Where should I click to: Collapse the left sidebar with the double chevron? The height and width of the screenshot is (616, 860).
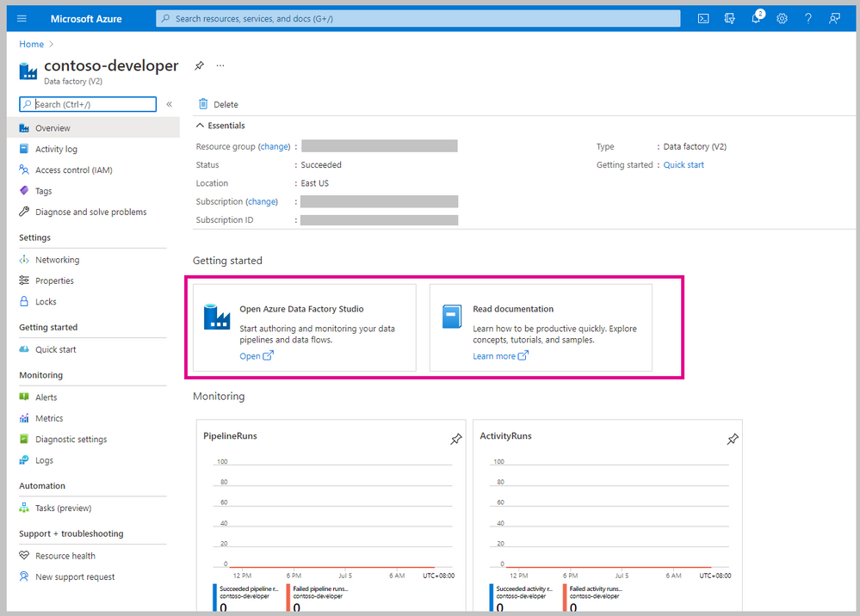[x=170, y=104]
